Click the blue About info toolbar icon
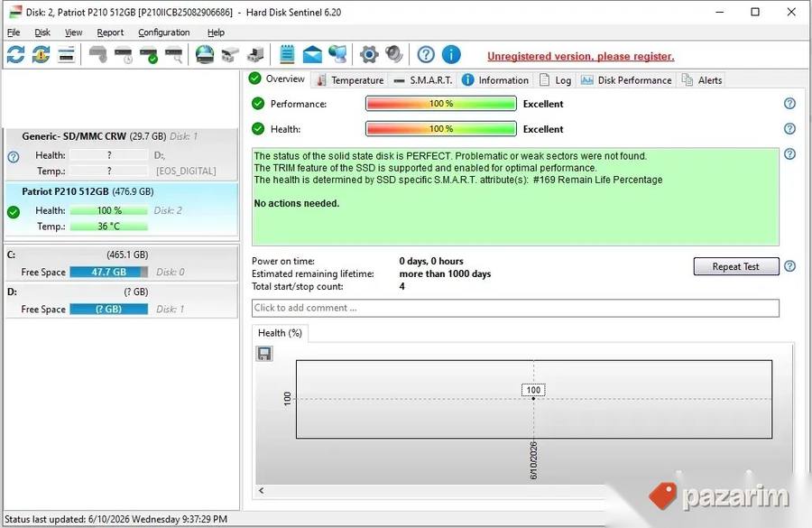812x528 pixels. tap(451, 54)
